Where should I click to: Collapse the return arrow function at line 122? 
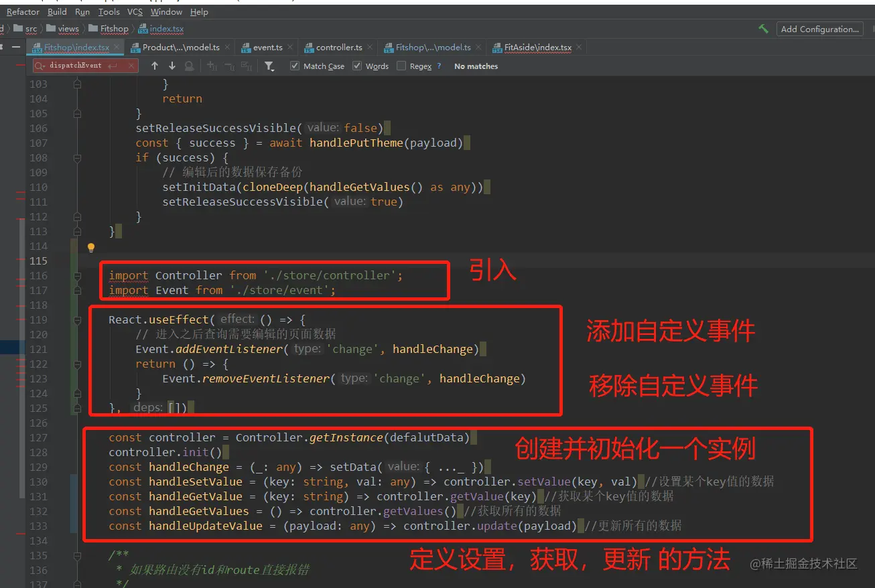(77, 364)
